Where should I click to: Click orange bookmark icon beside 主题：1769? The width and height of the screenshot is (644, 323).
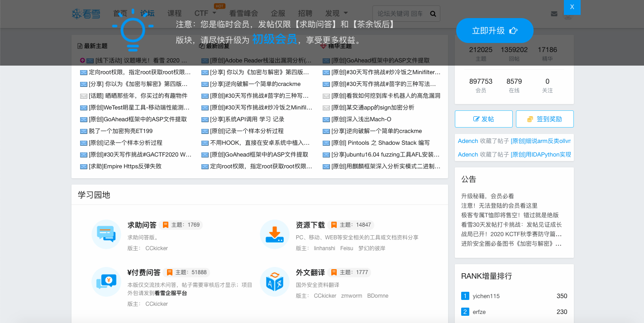[x=166, y=225]
